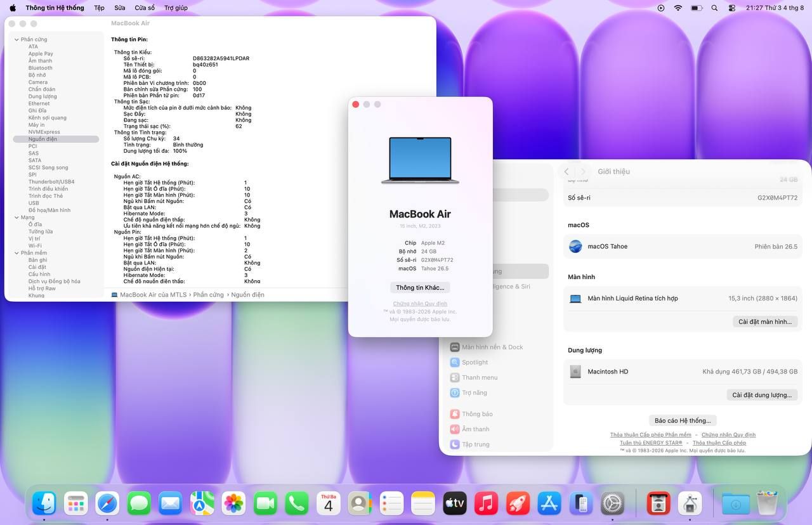
Task: Open Messages app in the Dock
Action: click(139, 503)
